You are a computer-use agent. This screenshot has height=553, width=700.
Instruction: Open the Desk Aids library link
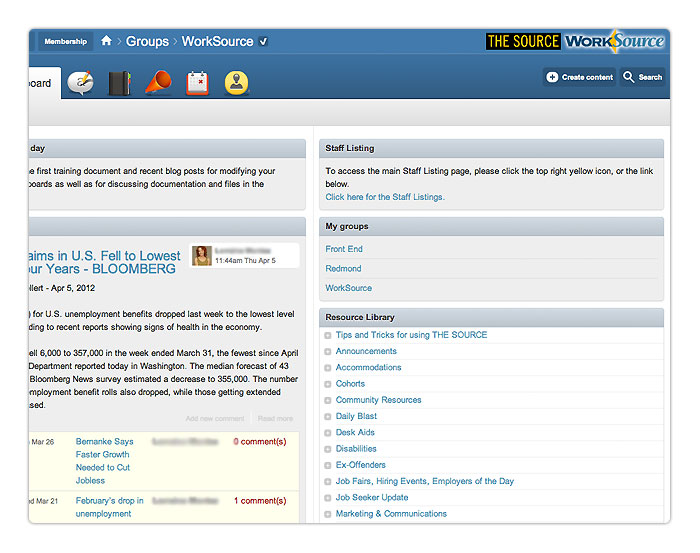point(355,432)
